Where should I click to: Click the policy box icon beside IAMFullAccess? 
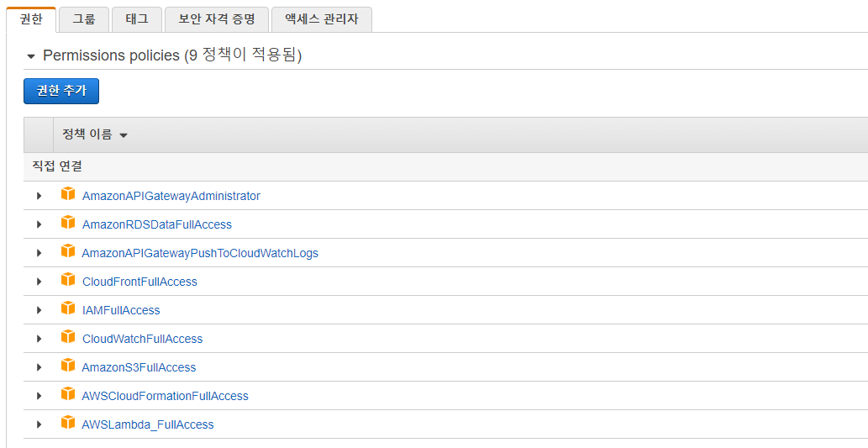68,308
